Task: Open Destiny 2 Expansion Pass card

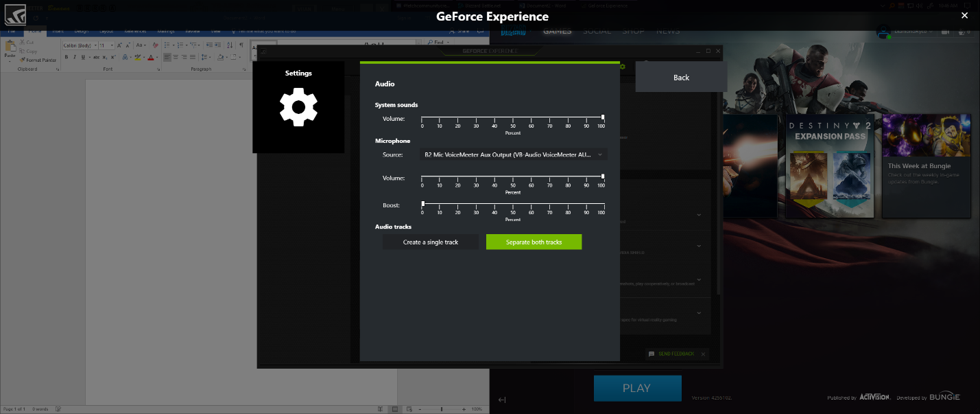Action: coord(828,166)
